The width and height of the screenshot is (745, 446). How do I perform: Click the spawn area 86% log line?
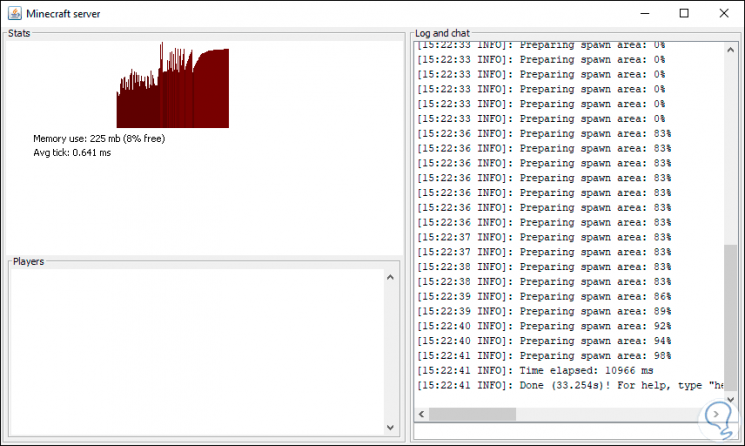(x=544, y=297)
